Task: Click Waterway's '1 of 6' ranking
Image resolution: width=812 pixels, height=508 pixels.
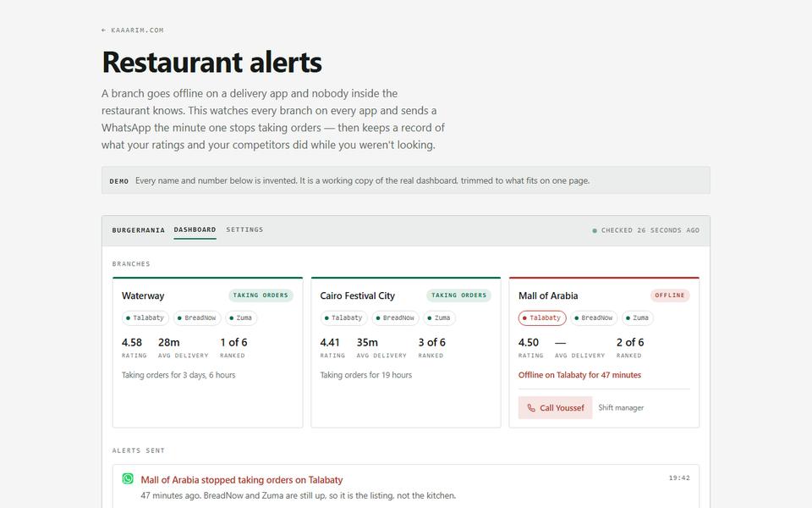Action: pyautogui.click(x=233, y=343)
